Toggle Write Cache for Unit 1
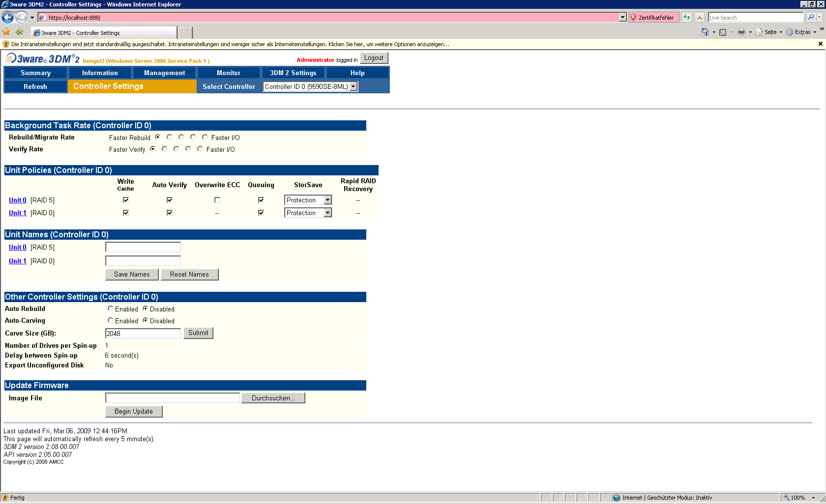Screen dimensions: 826x504 point(126,213)
